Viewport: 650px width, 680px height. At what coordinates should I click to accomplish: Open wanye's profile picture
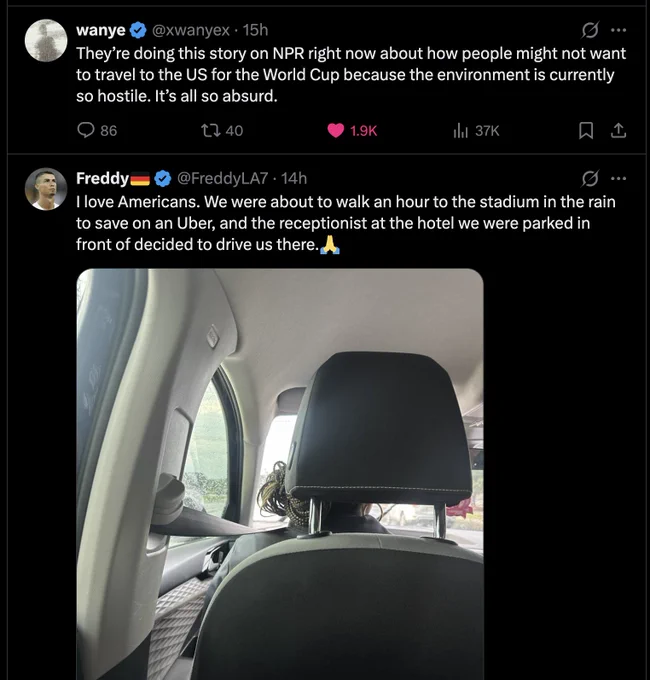coord(46,40)
